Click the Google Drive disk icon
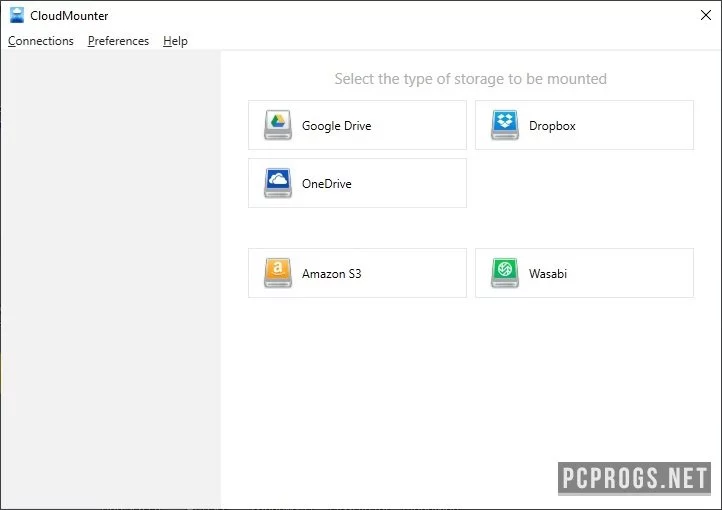The height and width of the screenshot is (510, 722). pos(278,125)
